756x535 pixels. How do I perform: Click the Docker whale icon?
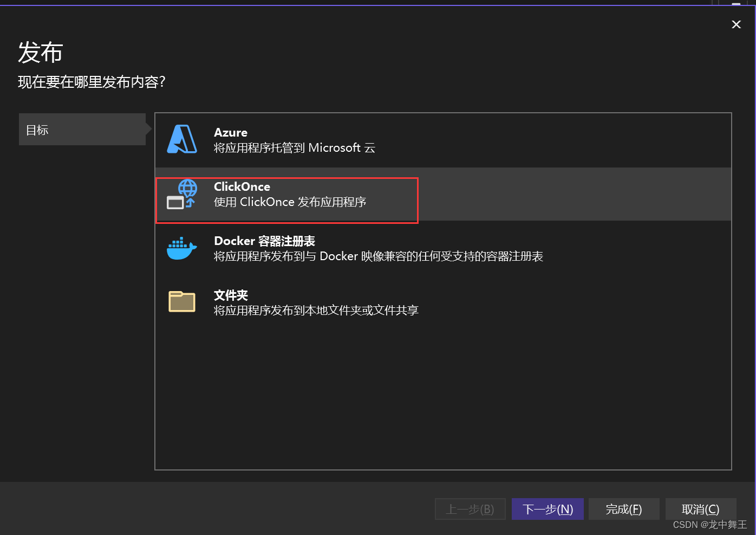pyautogui.click(x=182, y=248)
